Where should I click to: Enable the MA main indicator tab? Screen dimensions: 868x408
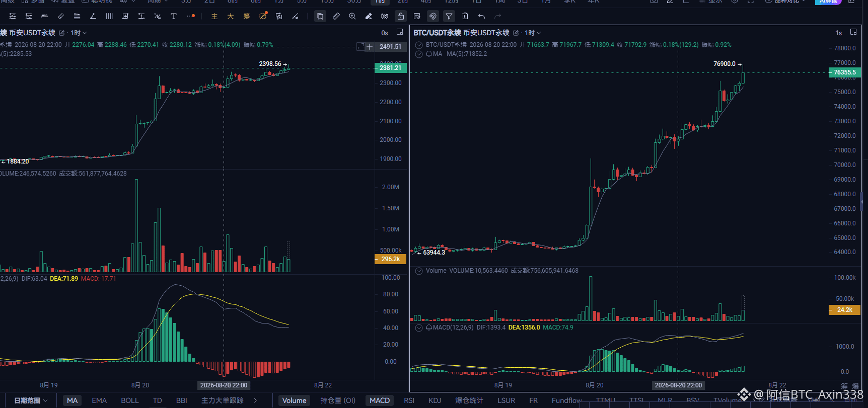tap(73, 400)
